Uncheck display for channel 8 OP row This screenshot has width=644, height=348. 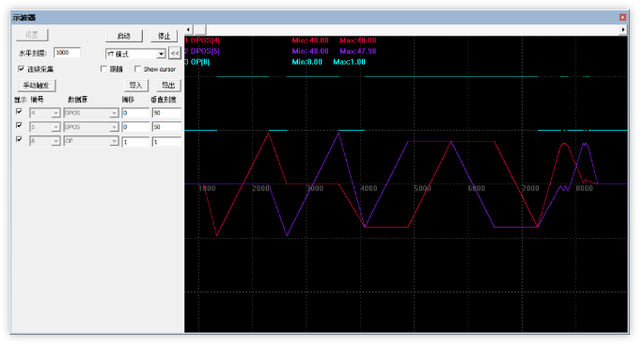19,139
